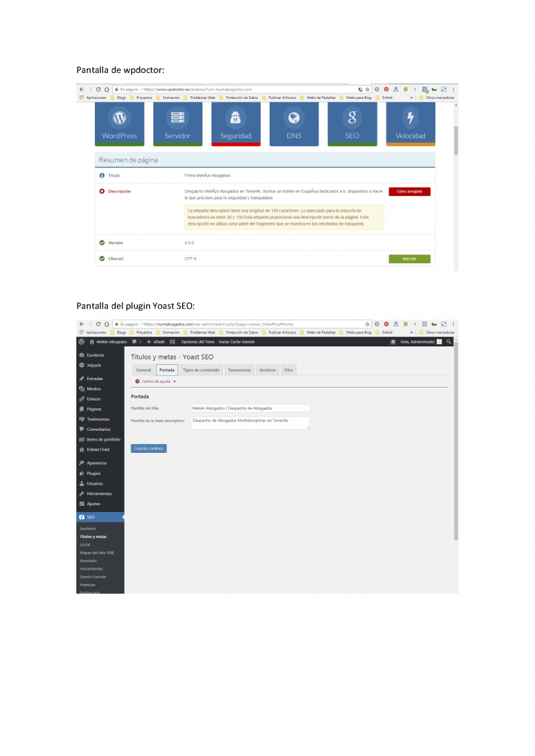Click the home icon in wpdoctor browser
The width and height of the screenshot is (535, 756).
[x=107, y=89]
